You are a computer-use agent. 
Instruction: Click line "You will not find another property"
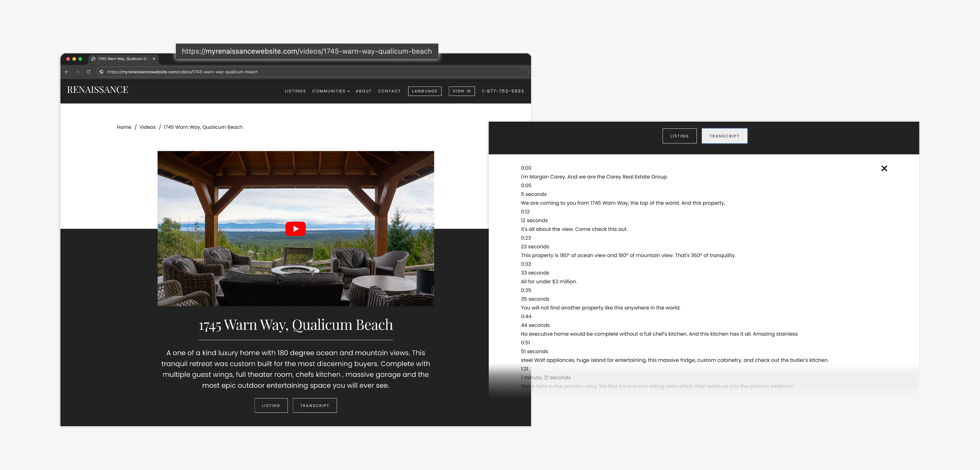tap(601, 308)
